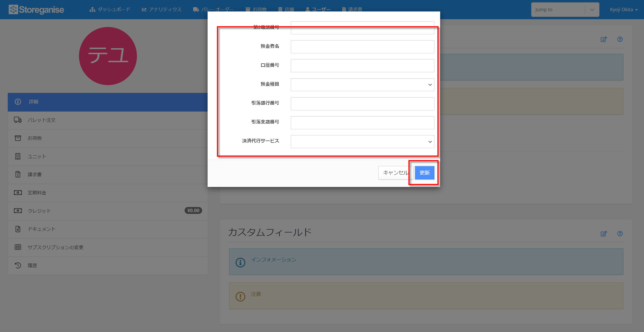Click the 請求書 invoice icon in sidebar
The height and width of the screenshot is (332, 644).
(x=18, y=174)
